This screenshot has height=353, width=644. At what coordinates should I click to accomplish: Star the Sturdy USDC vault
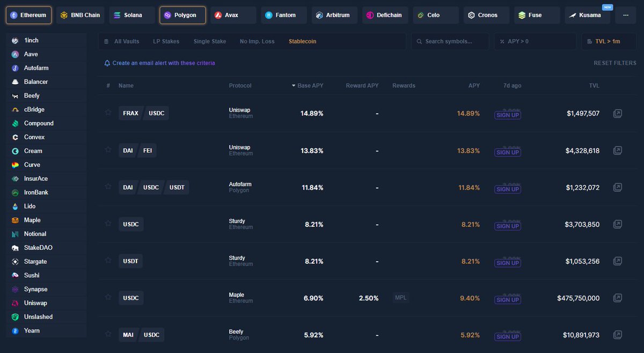(x=108, y=223)
